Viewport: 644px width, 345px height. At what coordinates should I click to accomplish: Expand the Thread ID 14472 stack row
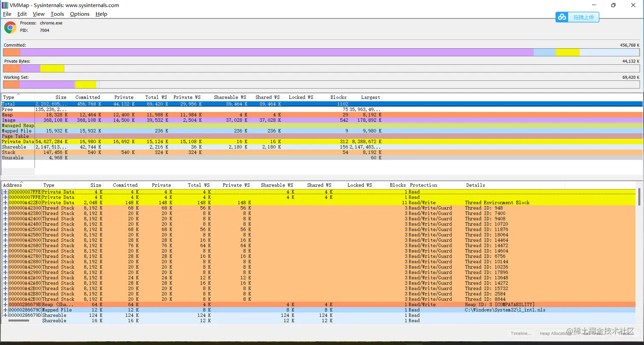tap(5, 246)
